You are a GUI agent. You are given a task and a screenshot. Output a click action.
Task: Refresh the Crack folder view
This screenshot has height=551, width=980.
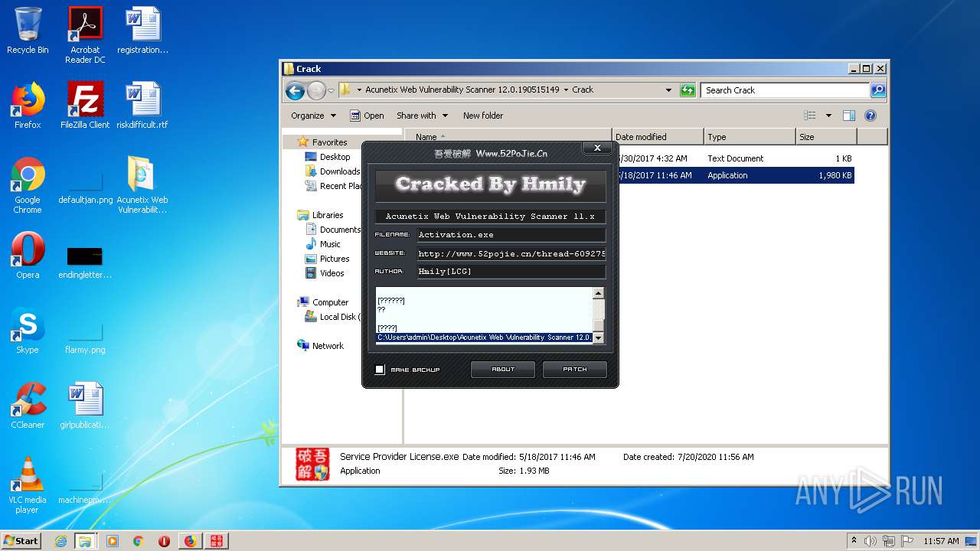click(x=688, y=90)
